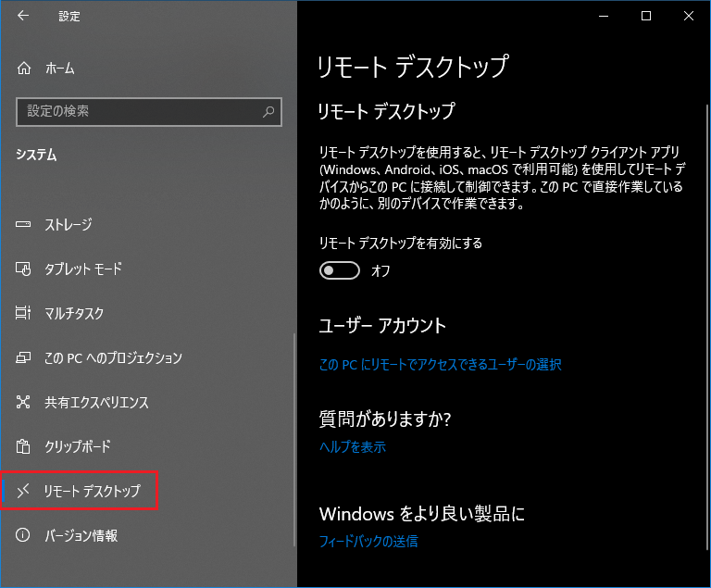Open remote access user selection link

click(440, 365)
